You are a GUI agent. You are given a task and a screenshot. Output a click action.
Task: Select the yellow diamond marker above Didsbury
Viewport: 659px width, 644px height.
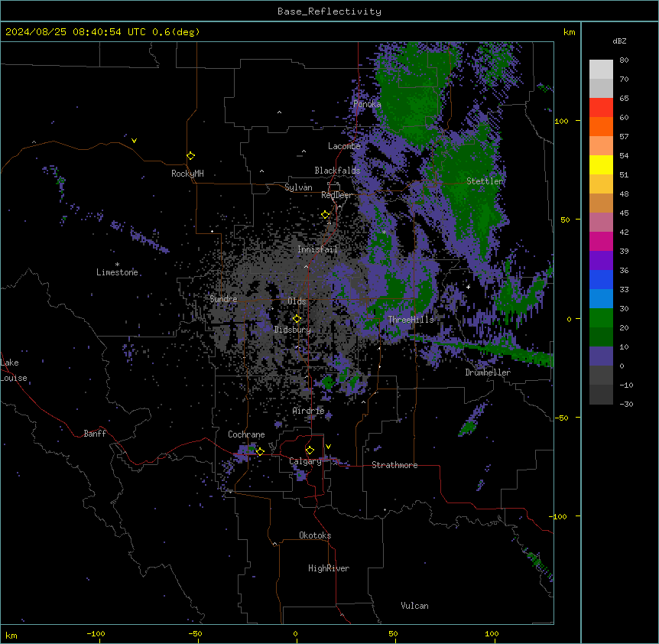pos(297,319)
